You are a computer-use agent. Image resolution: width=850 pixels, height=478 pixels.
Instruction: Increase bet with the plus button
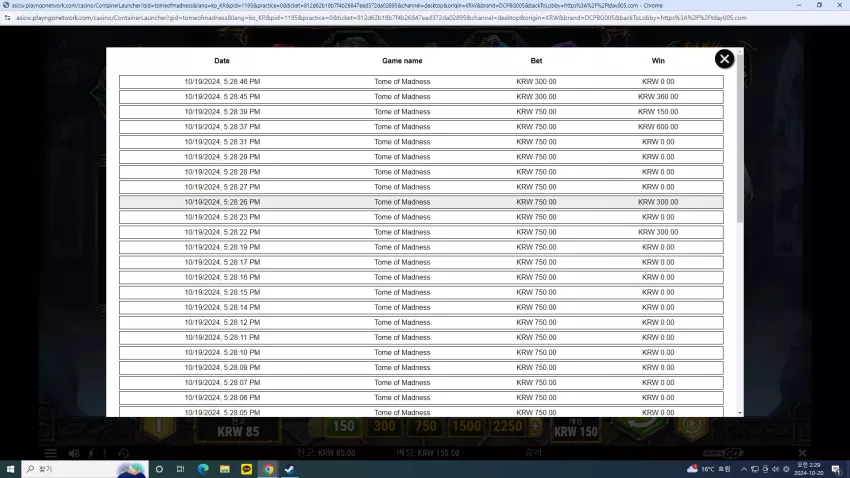click(x=535, y=427)
